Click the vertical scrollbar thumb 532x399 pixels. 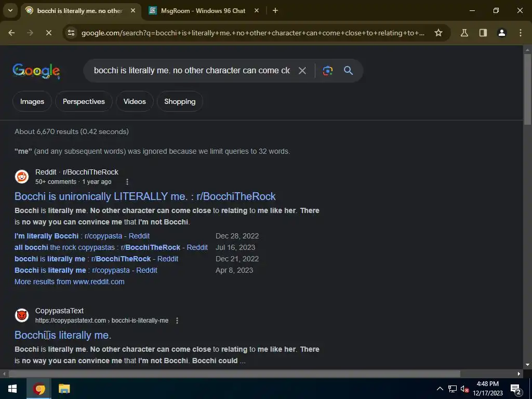point(527,89)
